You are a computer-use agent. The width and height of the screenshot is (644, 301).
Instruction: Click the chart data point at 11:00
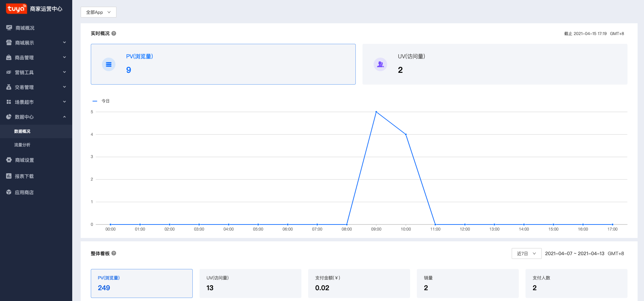tap(435, 224)
